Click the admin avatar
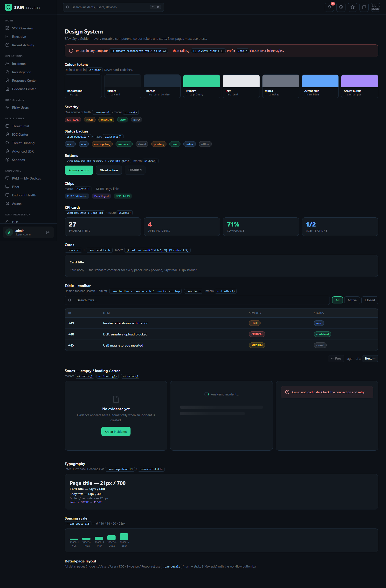Image resolution: width=386 pixels, height=588 pixels. 9,233
